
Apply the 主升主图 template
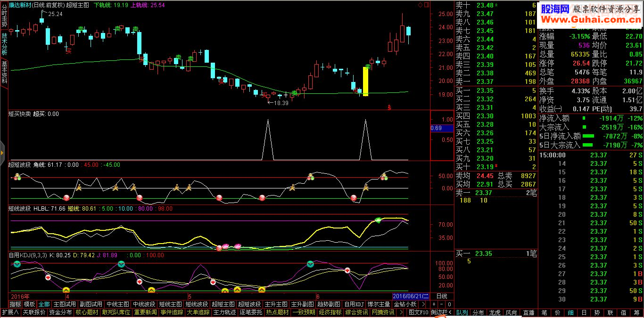(x=275, y=304)
